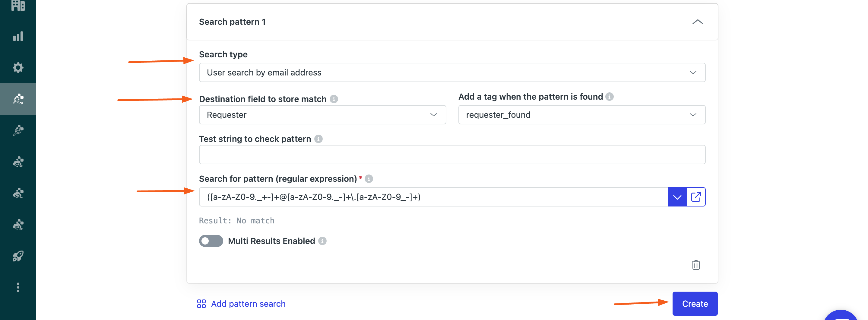Click the regular expression pattern input field

[x=433, y=197]
